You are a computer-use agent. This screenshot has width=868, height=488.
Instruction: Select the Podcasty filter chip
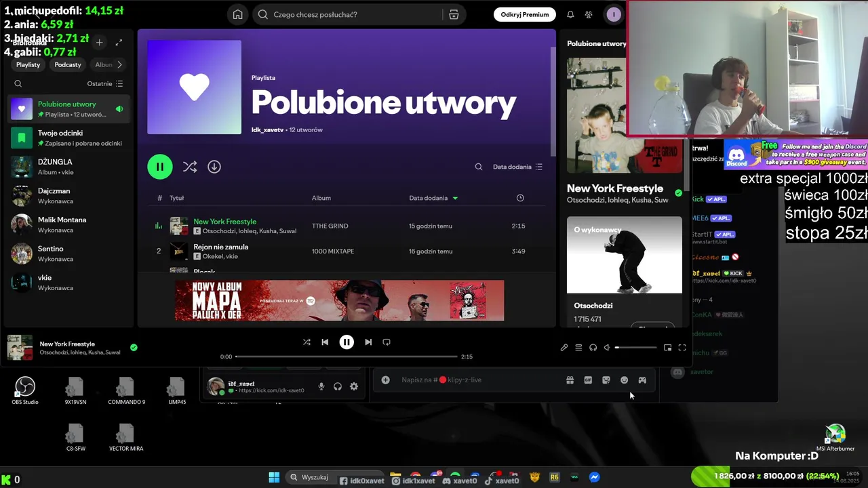click(68, 64)
